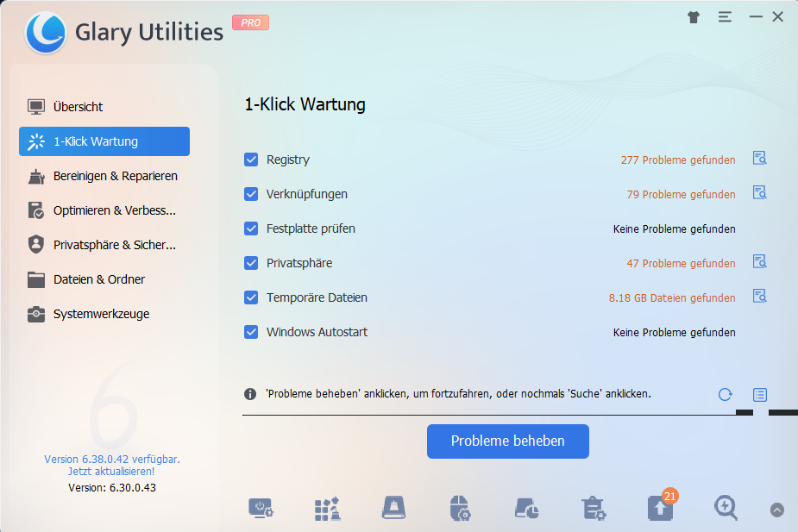Collapse the bottom toolbar with the chevron
Screen dimensions: 798x532
click(x=777, y=509)
